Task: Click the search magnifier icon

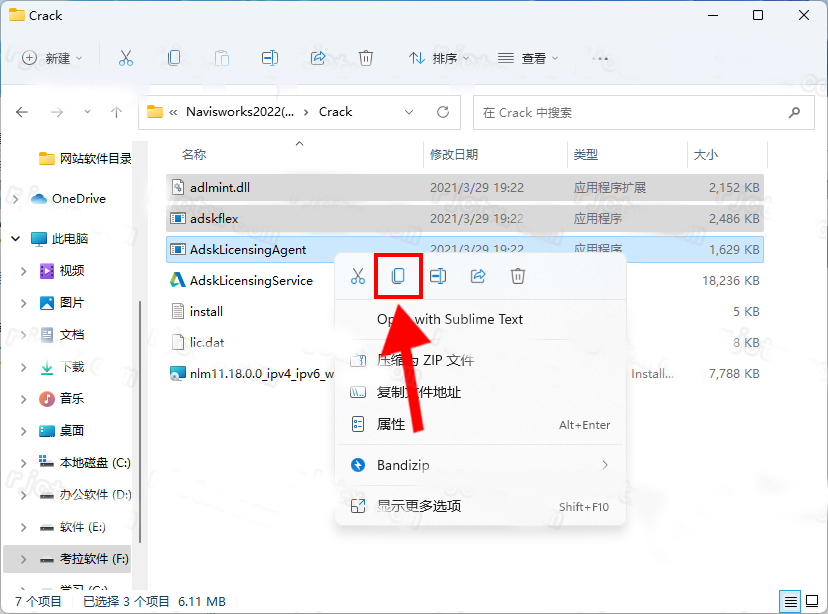Action: [794, 112]
